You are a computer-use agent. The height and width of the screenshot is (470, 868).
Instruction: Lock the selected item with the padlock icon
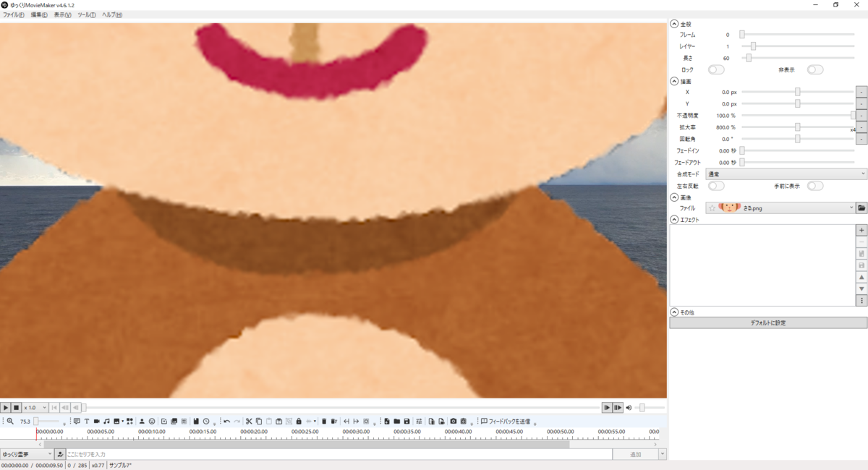[299, 421]
